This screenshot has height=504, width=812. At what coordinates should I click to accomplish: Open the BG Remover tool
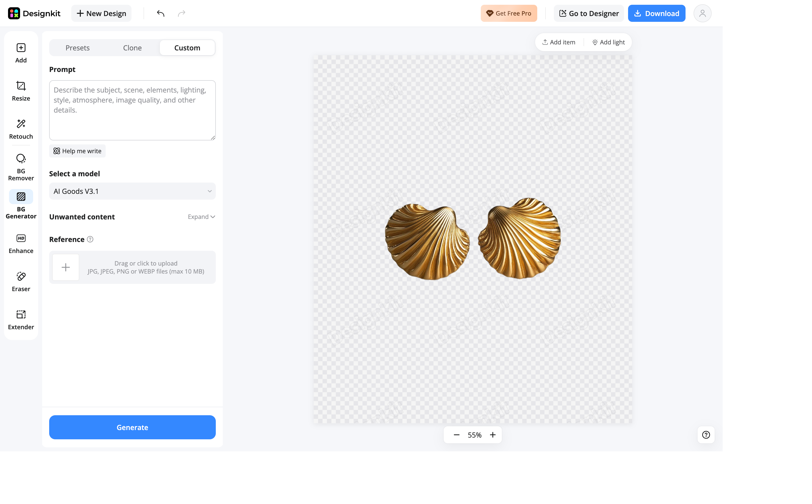(x=21, y=167)
